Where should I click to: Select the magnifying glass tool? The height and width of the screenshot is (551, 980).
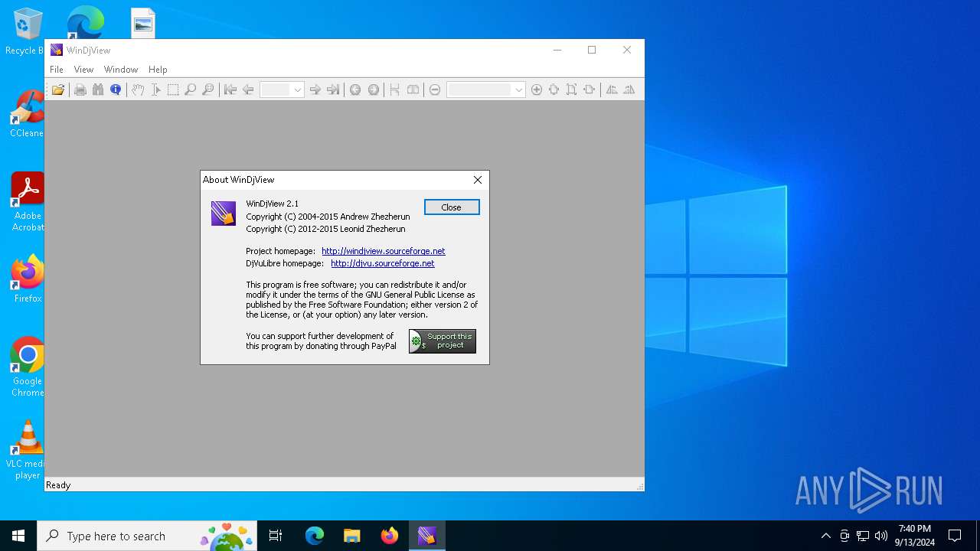click(x=191, y=90)
